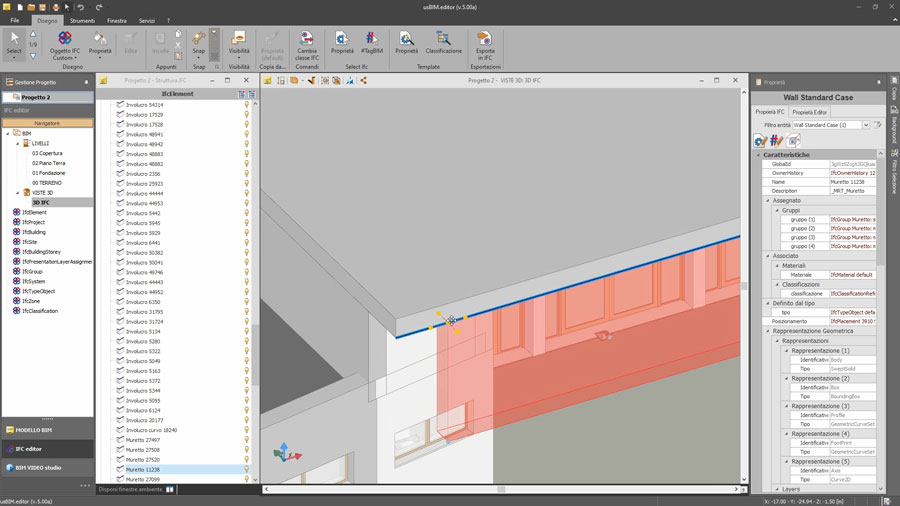Screen dimensions: 900x506
Task: Switch to the Servizi ribbon tab
Action: (146, 21)
